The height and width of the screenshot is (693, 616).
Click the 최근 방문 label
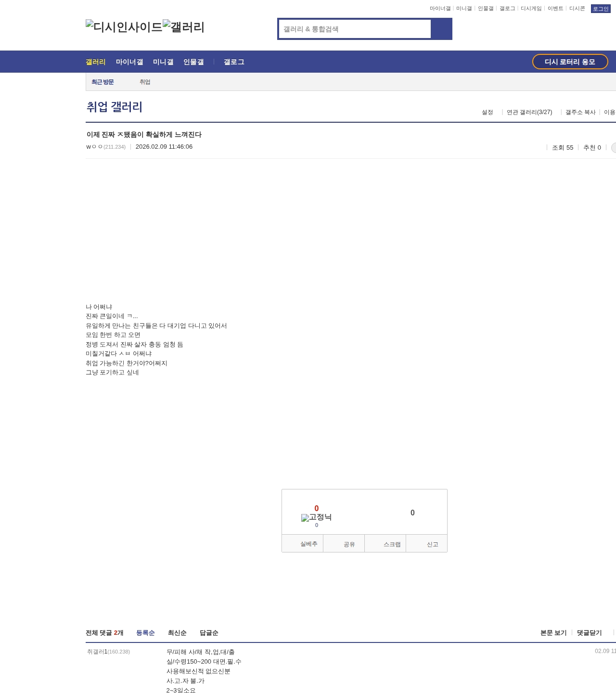[103, 82]
